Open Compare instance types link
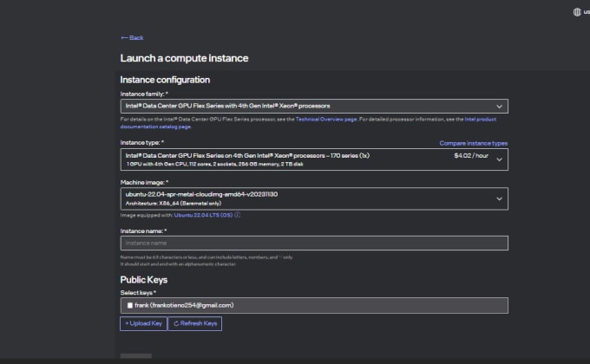 [474, 143]
